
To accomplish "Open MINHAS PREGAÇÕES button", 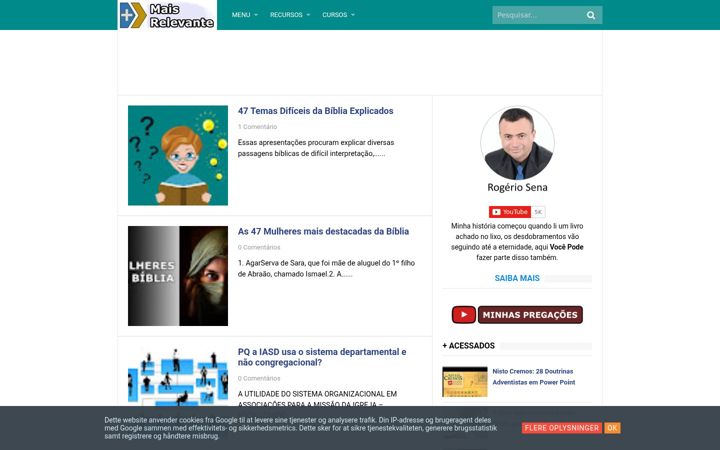I will 530,315.
